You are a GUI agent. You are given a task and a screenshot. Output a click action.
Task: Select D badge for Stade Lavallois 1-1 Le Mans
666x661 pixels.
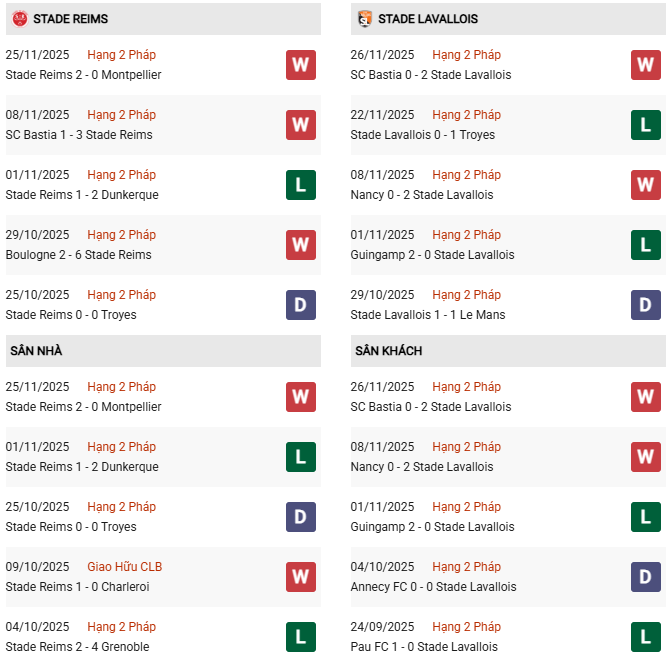[646, 305]
